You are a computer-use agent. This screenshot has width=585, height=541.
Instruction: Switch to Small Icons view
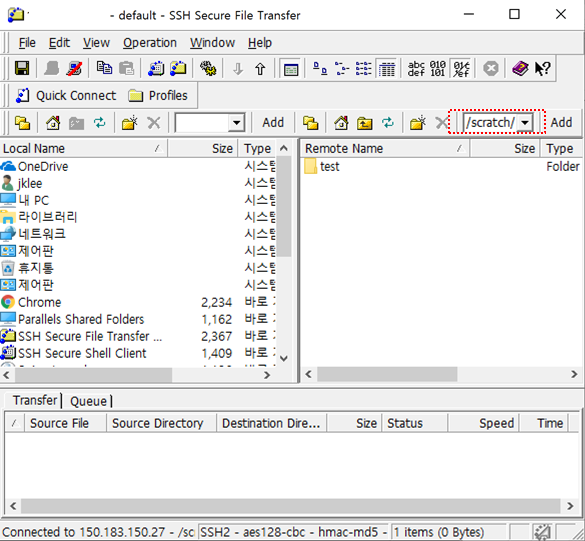[342, 68]
